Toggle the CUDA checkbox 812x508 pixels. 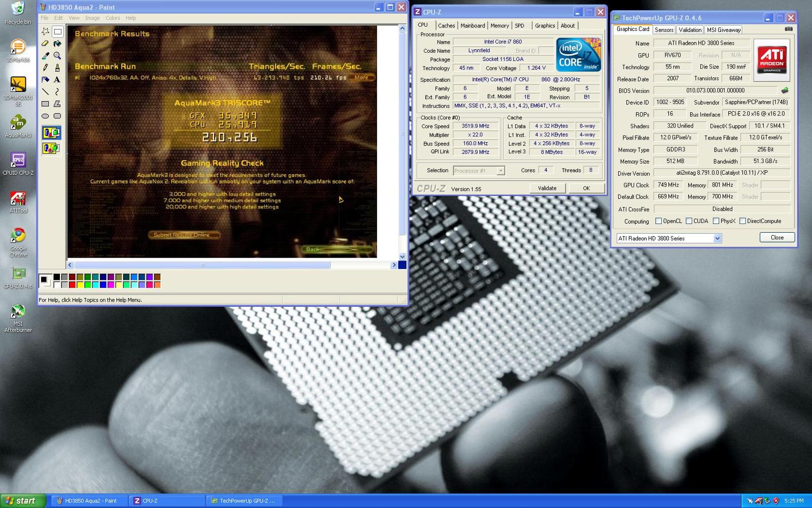[689, 221]
